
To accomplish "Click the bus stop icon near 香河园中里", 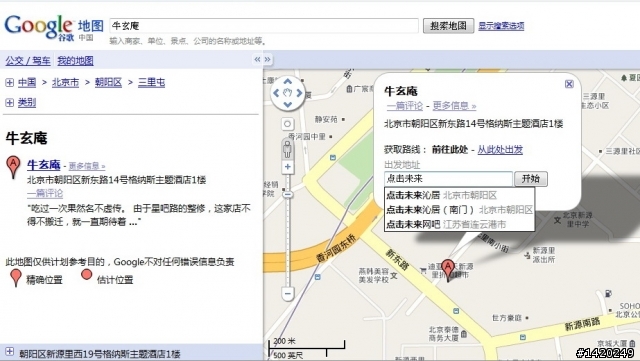I will [x=333, y=158].
